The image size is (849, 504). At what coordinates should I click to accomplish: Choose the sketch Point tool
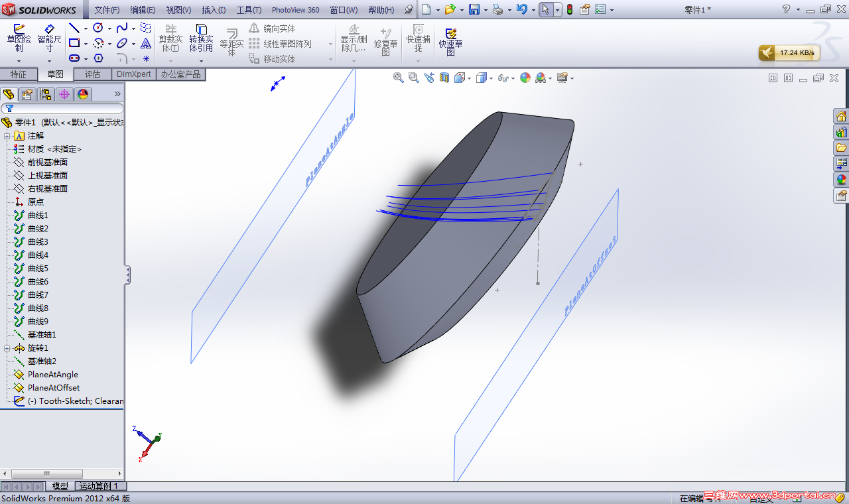pos(146,58)
